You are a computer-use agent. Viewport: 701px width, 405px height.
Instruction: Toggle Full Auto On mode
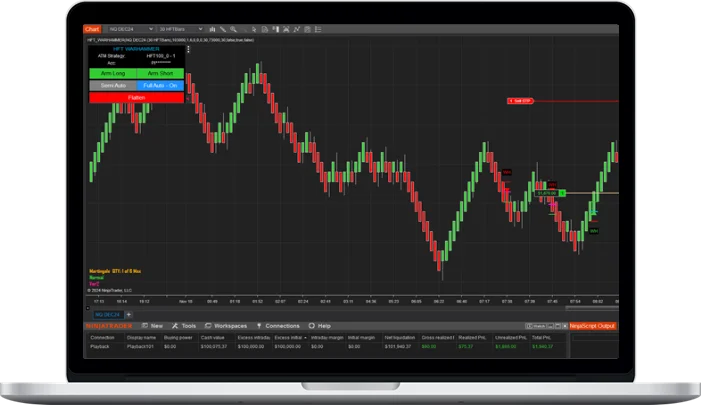(x=162, y=86)
